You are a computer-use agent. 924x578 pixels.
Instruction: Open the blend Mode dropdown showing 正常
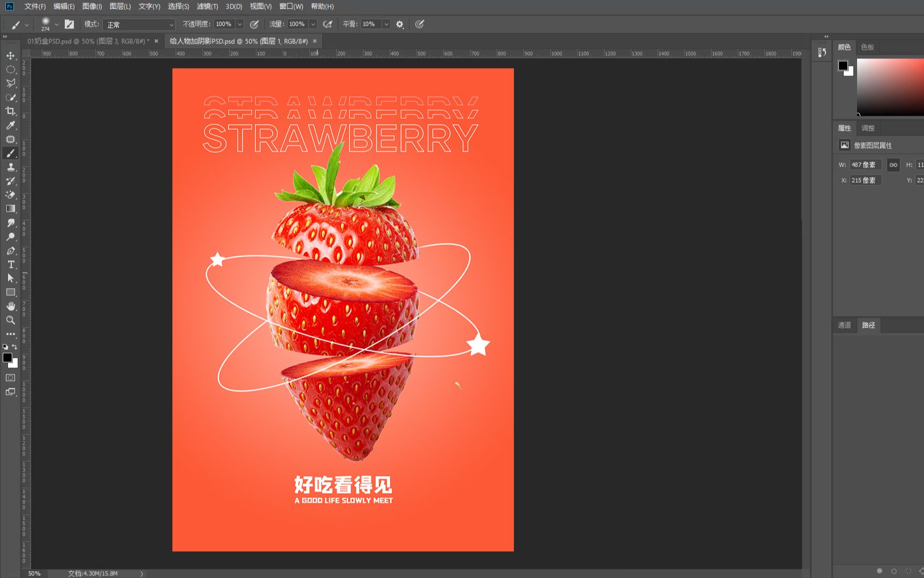coord(139,25)
